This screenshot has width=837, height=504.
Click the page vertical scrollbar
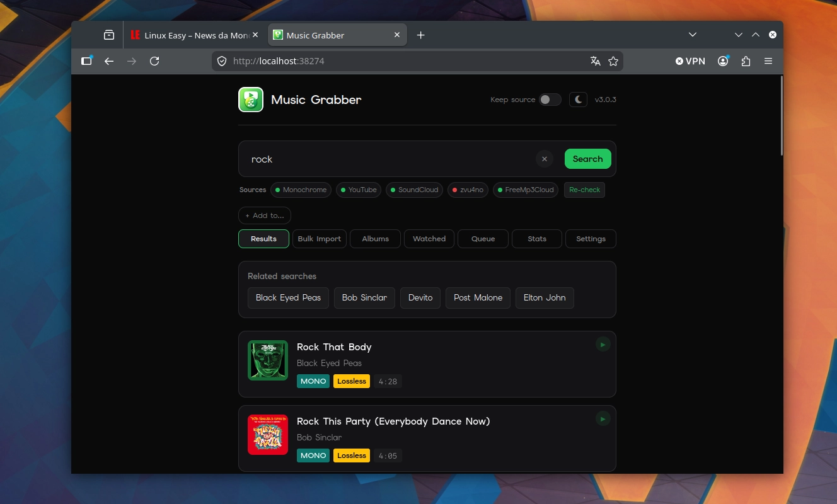click(782, 117)
